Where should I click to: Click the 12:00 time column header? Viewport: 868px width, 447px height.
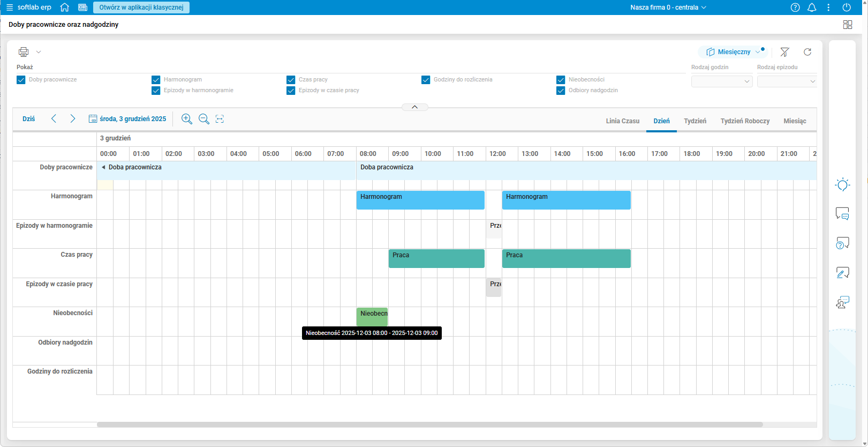(501, 154)
